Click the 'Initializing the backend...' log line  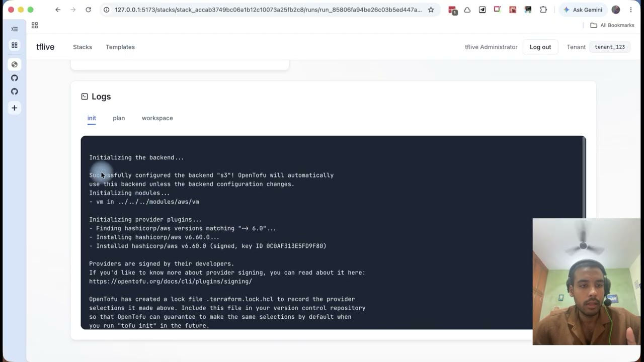click(136, 157)
